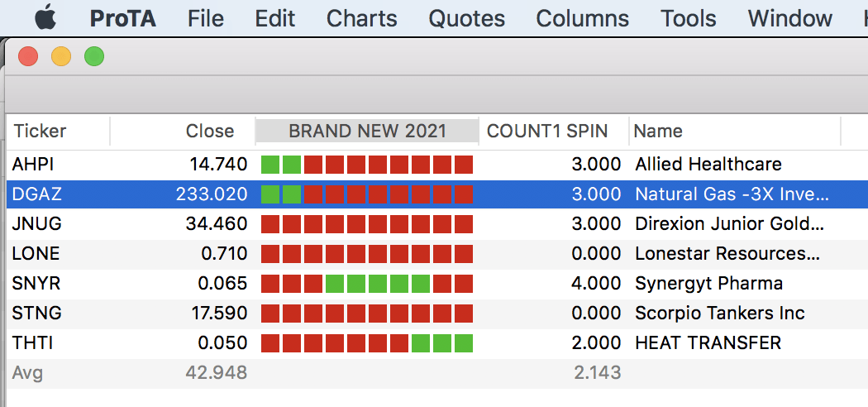Click the 0.710 close value
The height and width of the screenshot is (407, 868).
(x=224, y=254)
